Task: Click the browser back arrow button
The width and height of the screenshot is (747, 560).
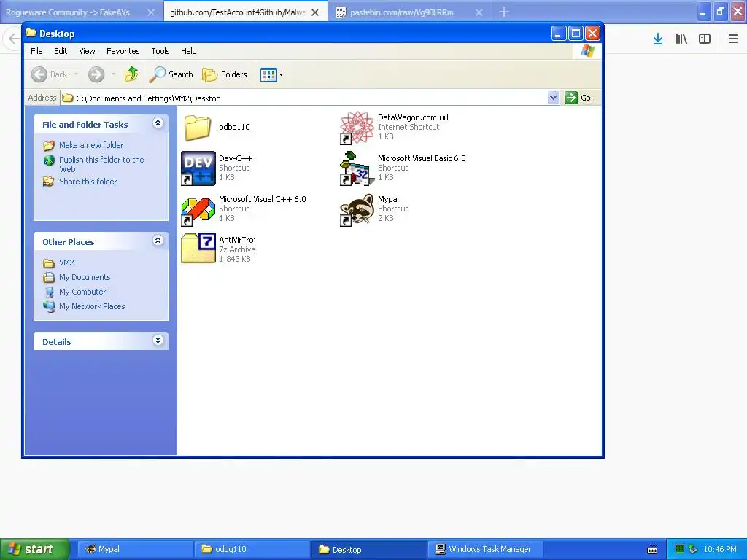Action: (13, 39)
